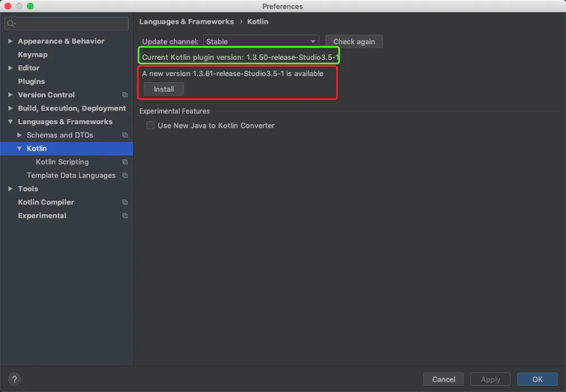Open help with the question mark button
The height and width of the screenshot is (392, 566).
point(15,379)
